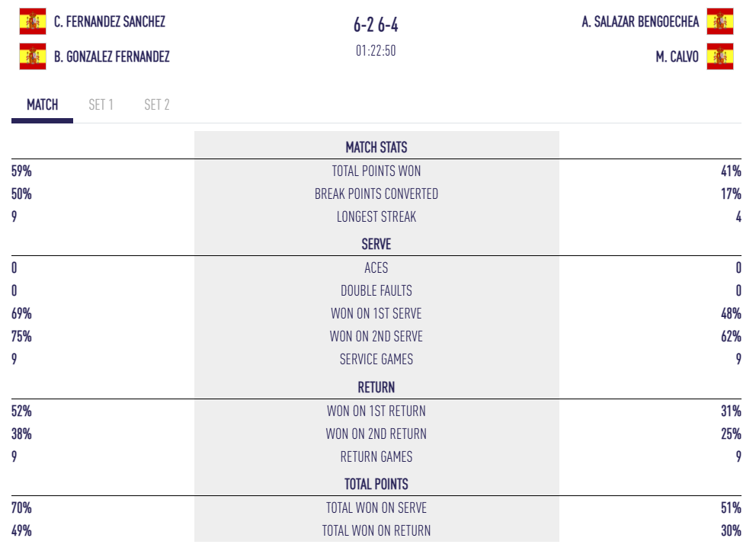
Task: Click the Spain flag beside B. Gonzalez Fernandez
Action: pos(32,56)
